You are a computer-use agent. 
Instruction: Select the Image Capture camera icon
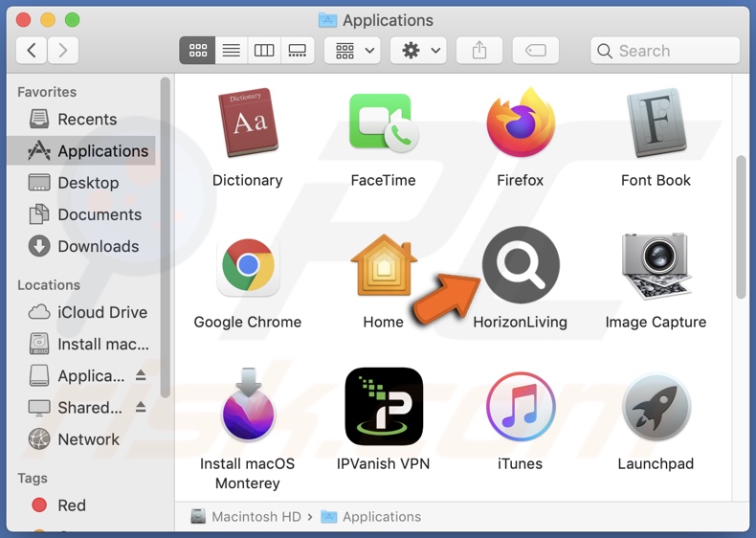tap(656, 265)
